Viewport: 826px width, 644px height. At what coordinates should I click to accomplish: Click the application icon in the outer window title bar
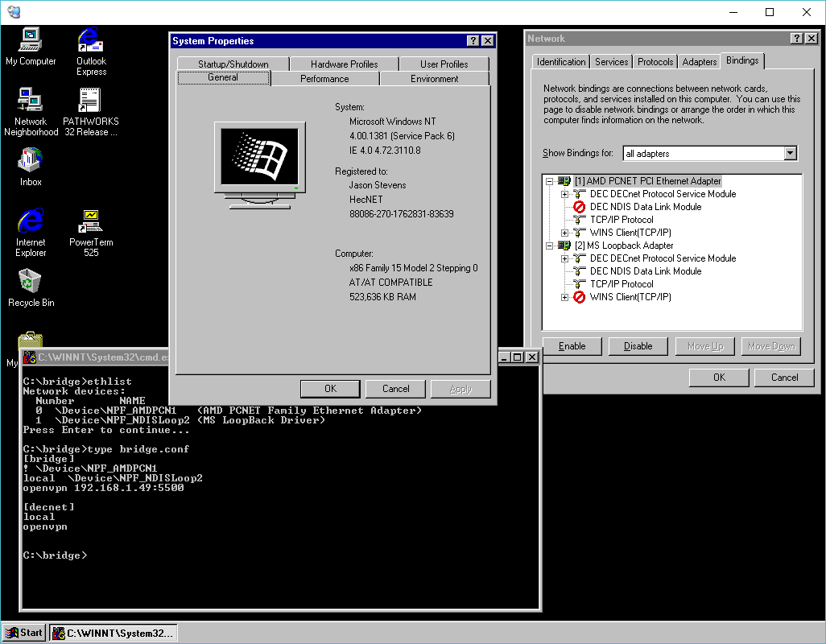[x=14, y=11]
